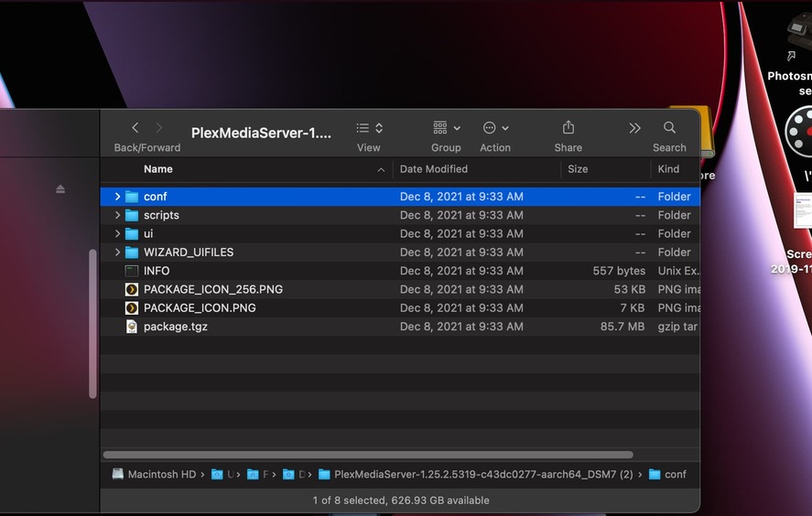Viewport: 812px width, 516px height.
Task: Select the film reel desktop icon
Action: (x=798, y=132)
